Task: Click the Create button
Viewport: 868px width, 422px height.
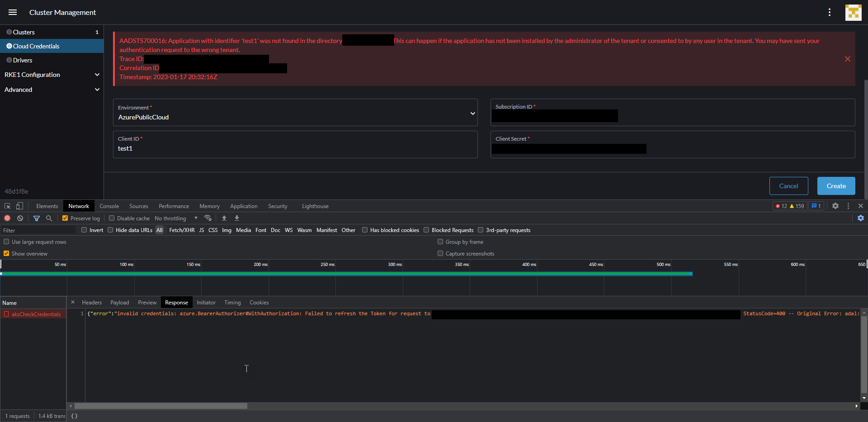Action: pos(836,186)
